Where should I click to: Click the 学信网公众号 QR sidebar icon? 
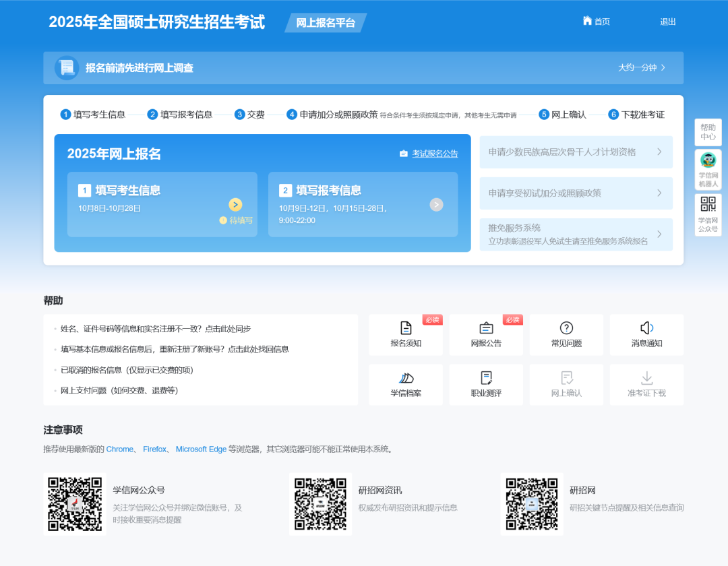click(708, 204)
